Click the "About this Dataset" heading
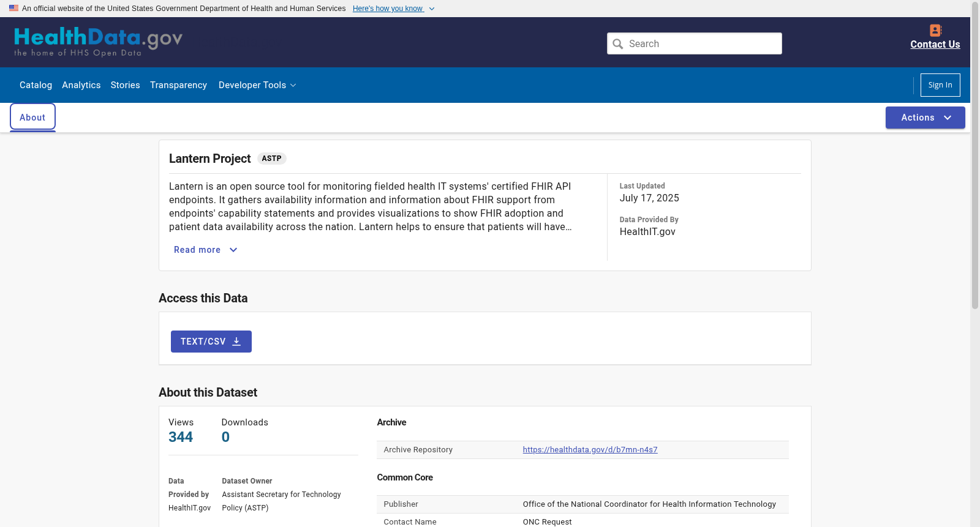 pos(208,392)
